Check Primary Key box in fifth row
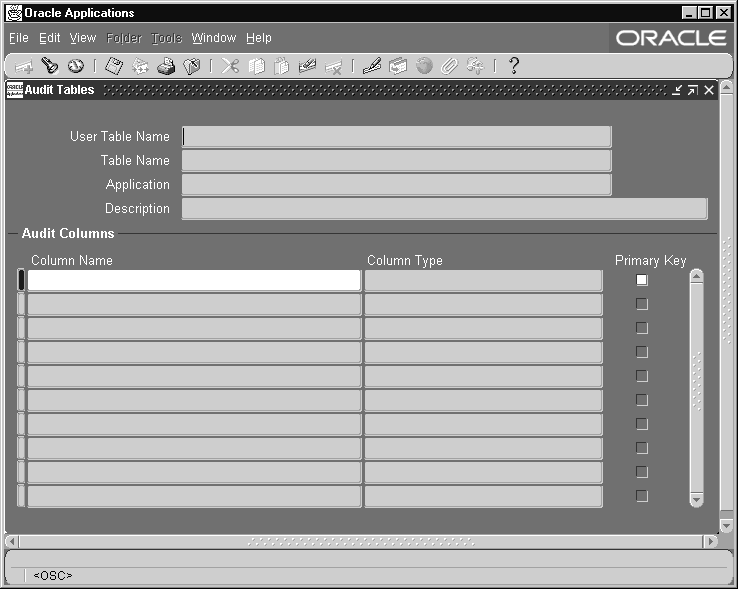The image size is (738, 589). (x=642, y=376)
